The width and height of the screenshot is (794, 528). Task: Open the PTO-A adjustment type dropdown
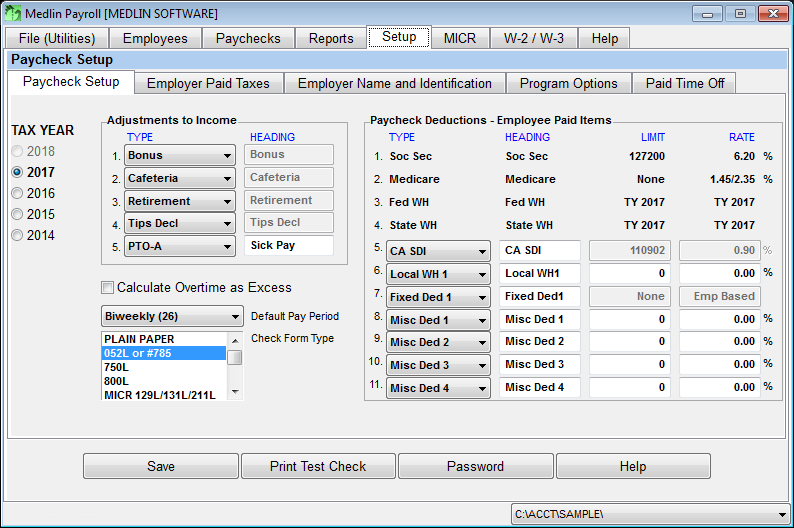tap(180, 247)
